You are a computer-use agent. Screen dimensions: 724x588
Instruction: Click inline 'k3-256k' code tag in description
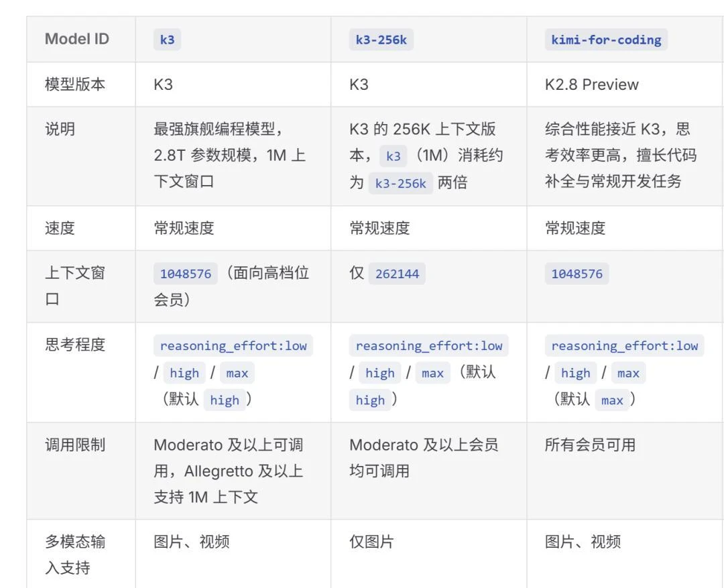400,184
